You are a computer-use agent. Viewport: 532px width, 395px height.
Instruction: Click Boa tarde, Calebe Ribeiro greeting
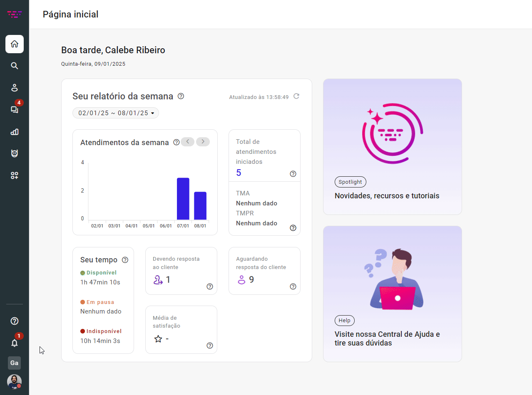pos(113,50)
